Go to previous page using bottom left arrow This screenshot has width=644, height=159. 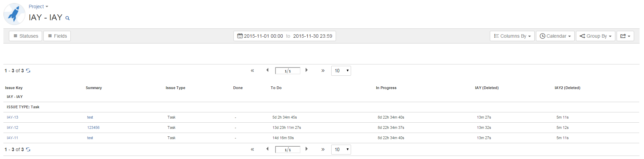tap(267, 149)
